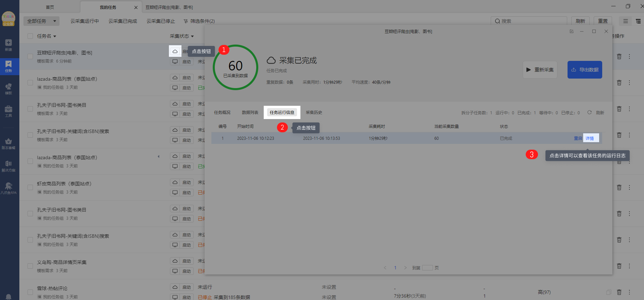Image resolution: width=644 pixels, height=300 pixels.
Task: Click 详情 link in run record
Action: pos(590,138)
